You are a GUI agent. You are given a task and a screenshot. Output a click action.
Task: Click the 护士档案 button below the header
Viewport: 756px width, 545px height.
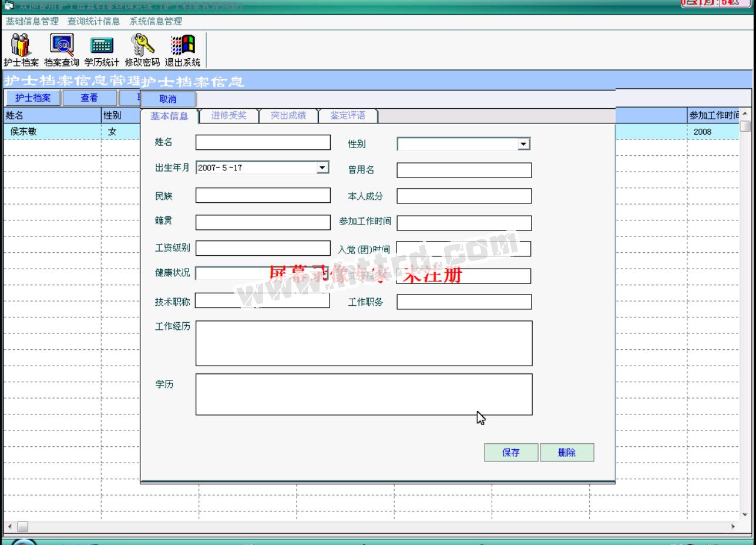coord(33,98)
